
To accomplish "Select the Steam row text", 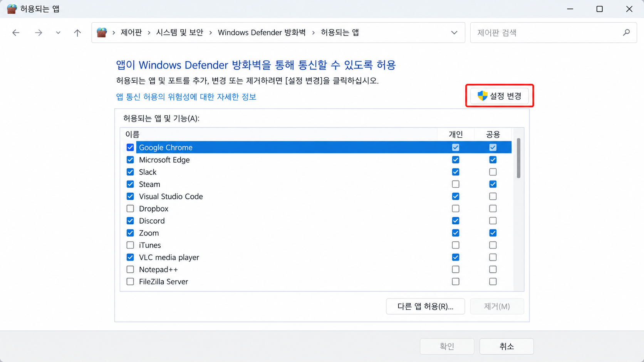I will tap(149, 184).
